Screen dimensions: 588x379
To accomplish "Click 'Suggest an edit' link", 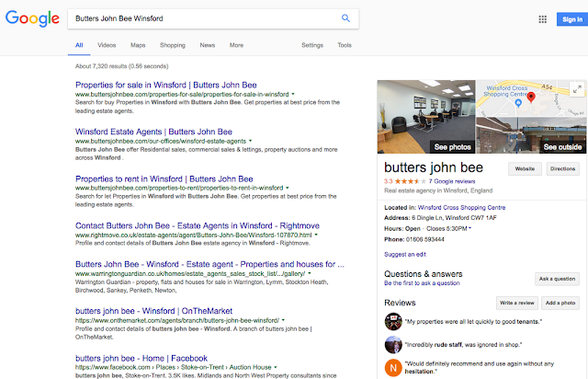I will pyautogui.click(x=405, y=254).
